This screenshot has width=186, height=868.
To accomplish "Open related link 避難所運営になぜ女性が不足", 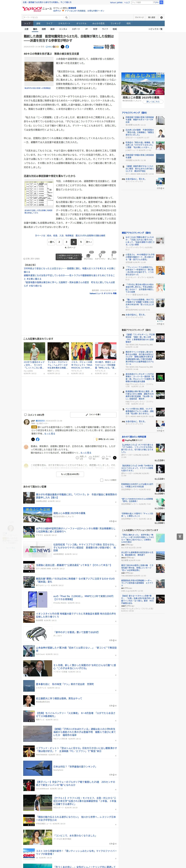I will click(x=69, y=277).
